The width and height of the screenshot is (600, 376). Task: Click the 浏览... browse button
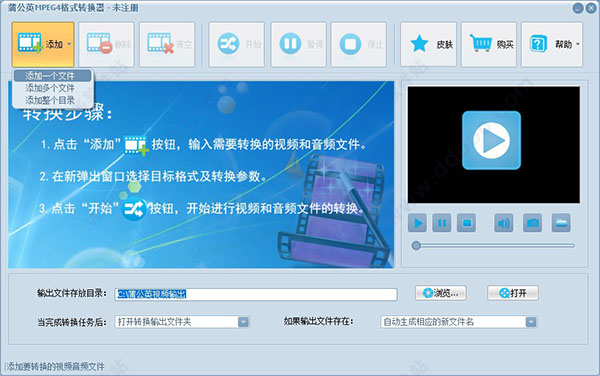pyautogui.click(x=441, y=293)
